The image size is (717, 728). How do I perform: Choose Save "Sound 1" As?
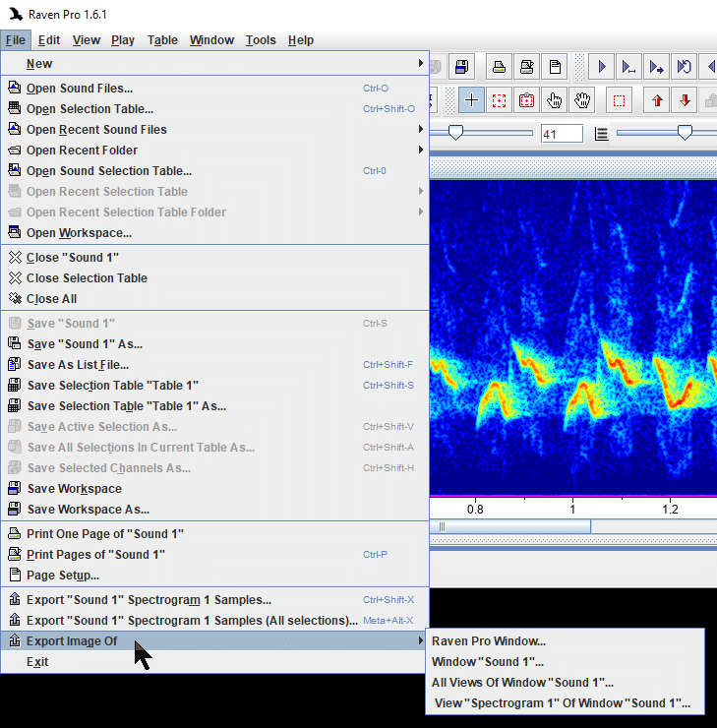point(214,344)
